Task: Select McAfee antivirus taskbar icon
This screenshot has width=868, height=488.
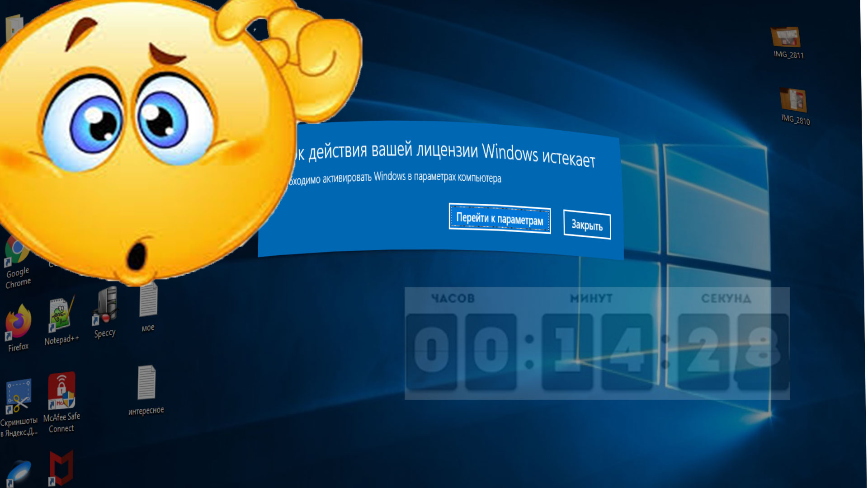Action: tap(60, 468)
